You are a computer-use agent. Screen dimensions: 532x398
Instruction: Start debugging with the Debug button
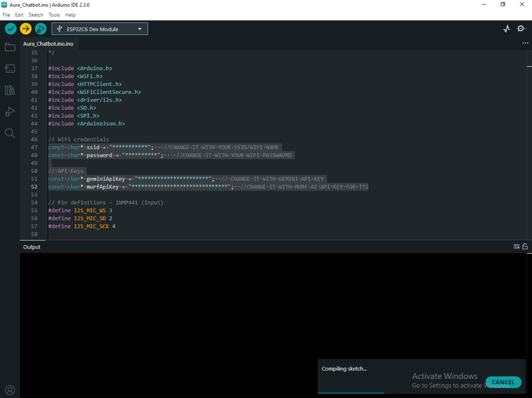(40, 29)
